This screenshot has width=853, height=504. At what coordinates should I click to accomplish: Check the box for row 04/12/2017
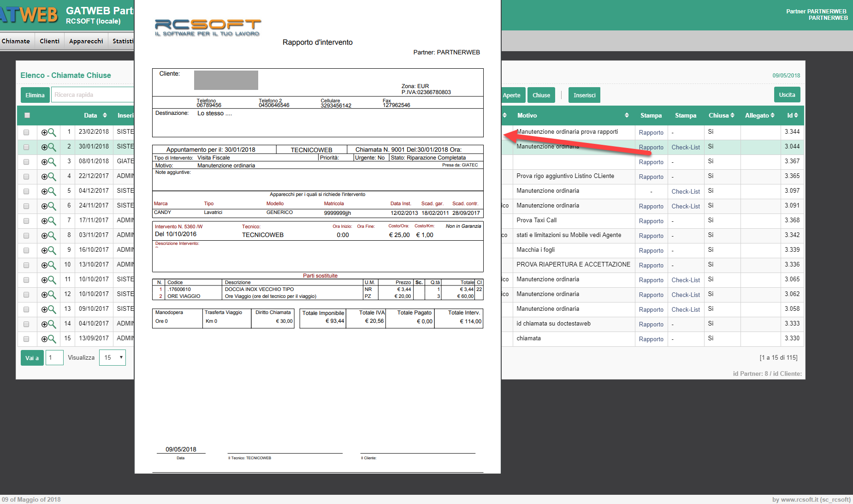click(26, 191)
